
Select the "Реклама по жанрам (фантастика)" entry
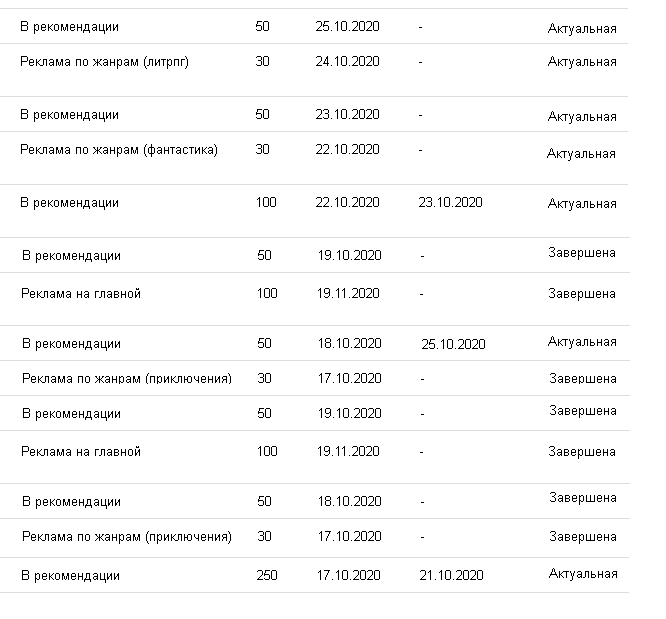(x=119, y=150)
